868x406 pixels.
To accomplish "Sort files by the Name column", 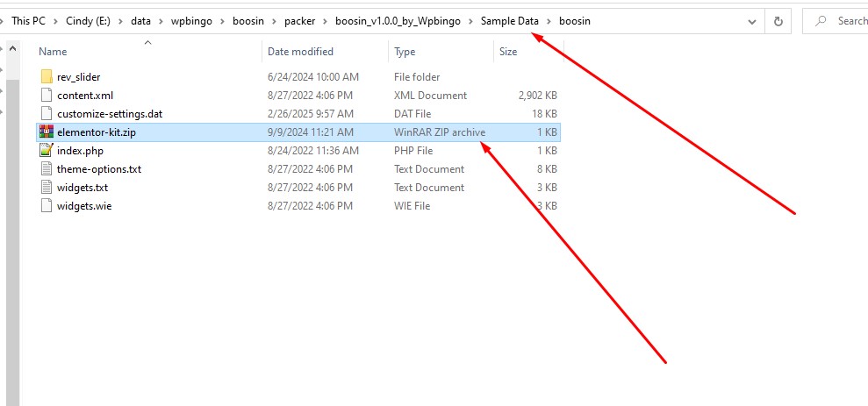I will (54, 53).
